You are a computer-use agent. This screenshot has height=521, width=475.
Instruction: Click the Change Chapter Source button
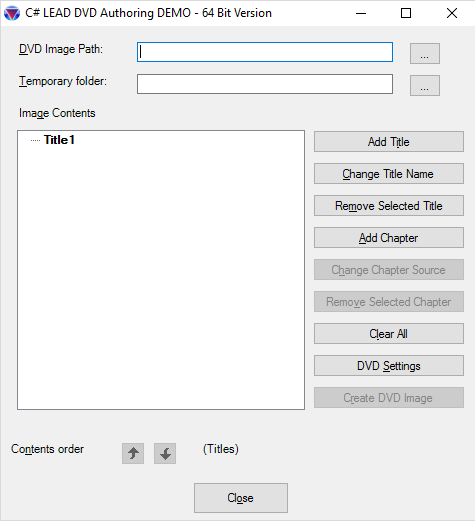pos(389,270)
